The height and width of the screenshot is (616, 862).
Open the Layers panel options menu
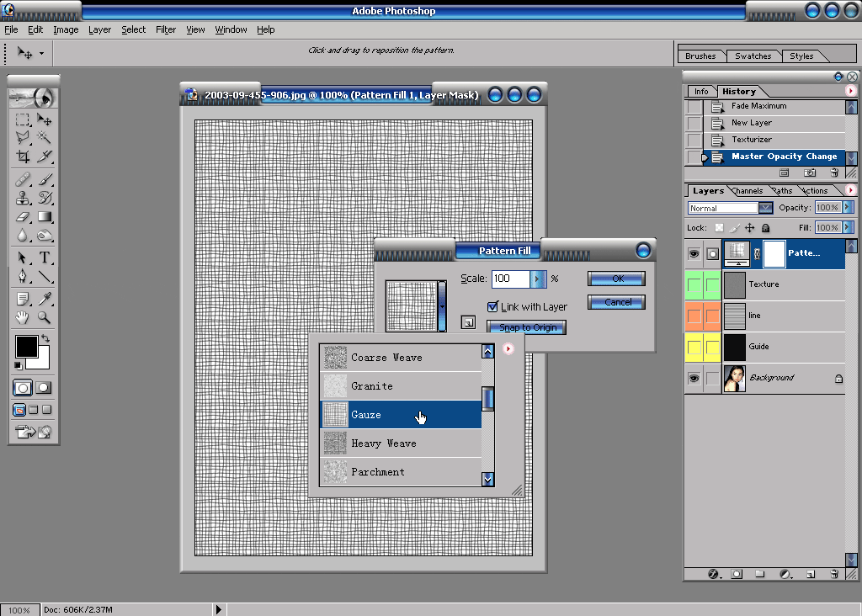click(850, 190)
